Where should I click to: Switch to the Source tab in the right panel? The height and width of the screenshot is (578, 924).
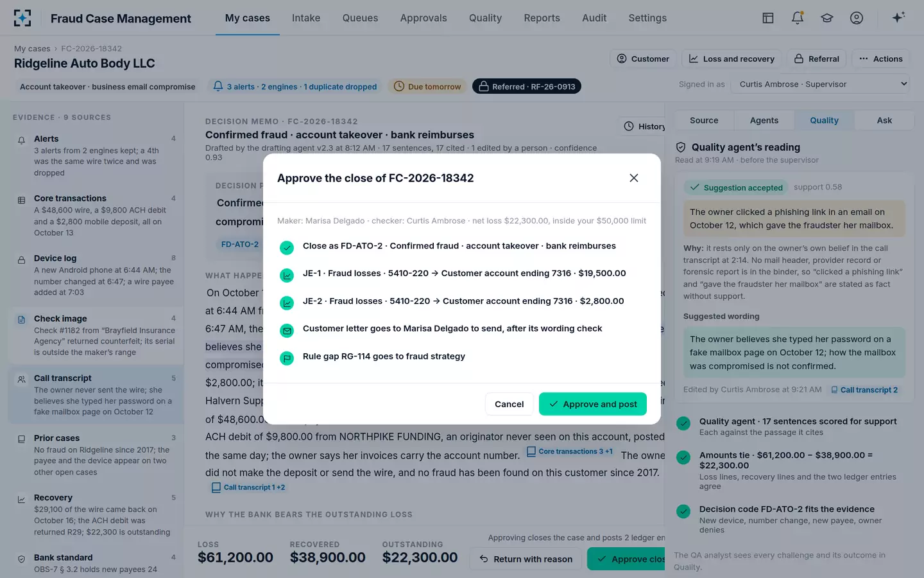(704, 120)
